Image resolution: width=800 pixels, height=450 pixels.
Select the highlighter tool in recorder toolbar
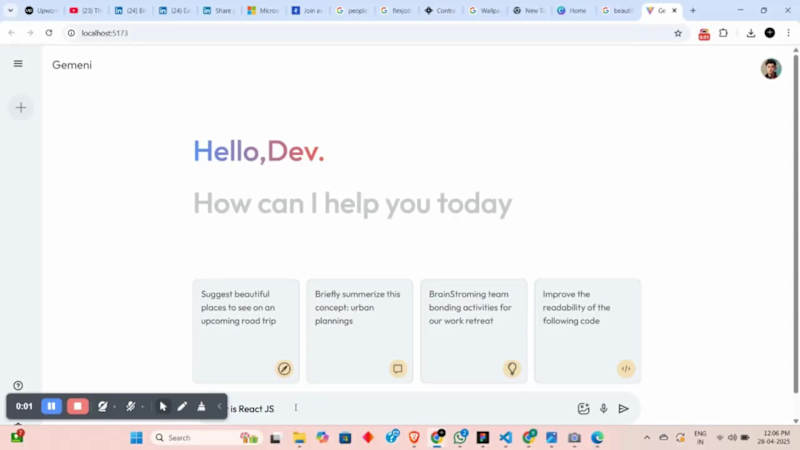pyautogui.click(x=202, y=406)
